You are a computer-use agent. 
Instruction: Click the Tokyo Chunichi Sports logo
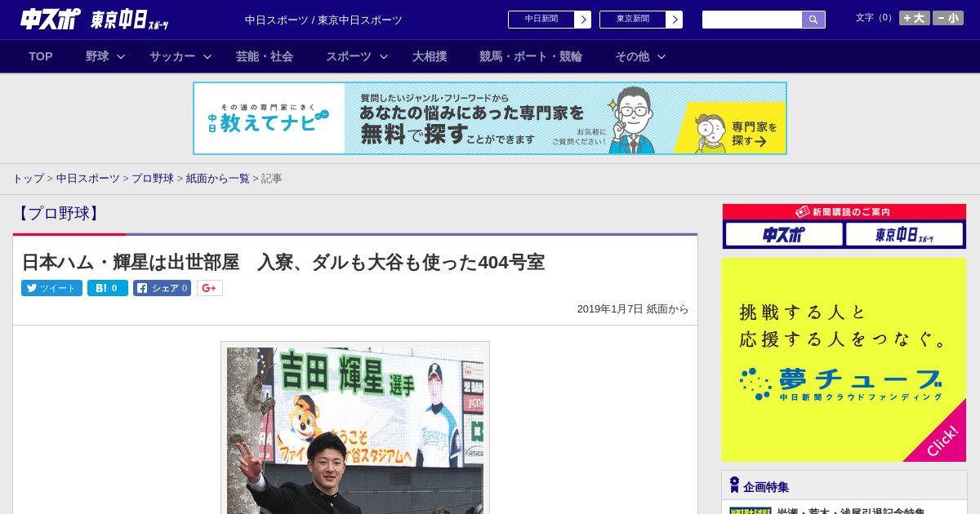coord(129,20)
